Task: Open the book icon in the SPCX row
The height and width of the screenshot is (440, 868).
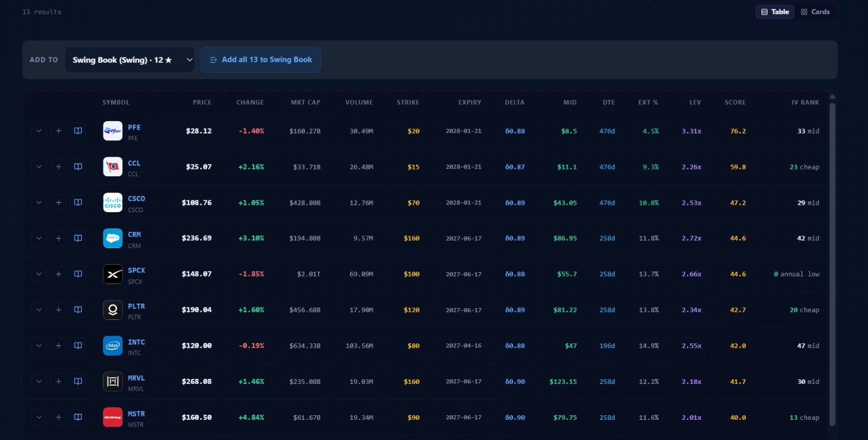Action: pos(79,274)
